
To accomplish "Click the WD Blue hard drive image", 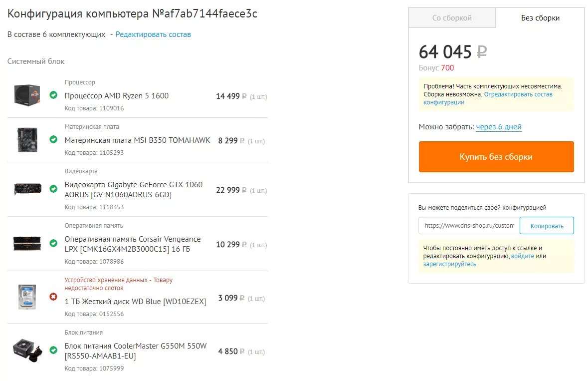I will coord(27,297).
